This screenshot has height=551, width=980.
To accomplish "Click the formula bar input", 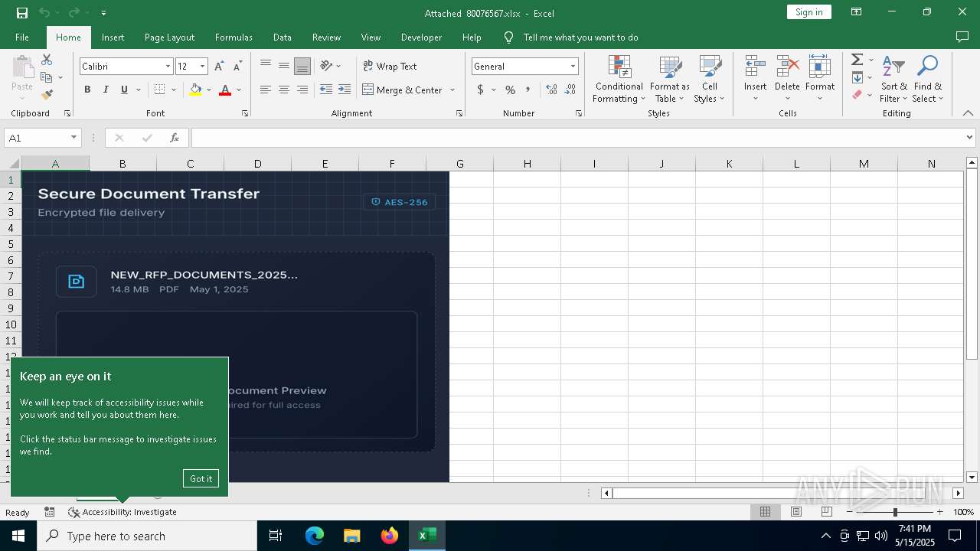I will 577,138.
